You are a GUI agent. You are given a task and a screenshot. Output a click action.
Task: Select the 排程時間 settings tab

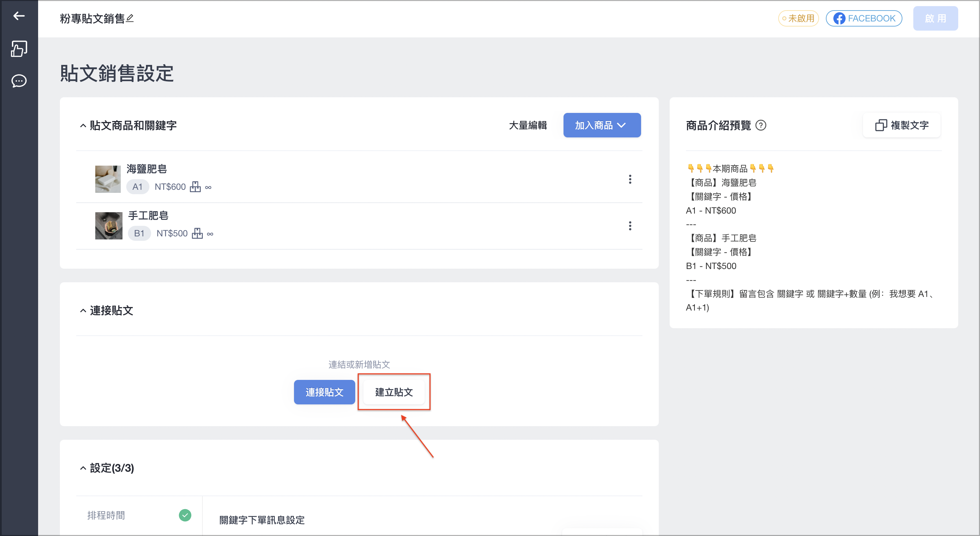[139, 515]
